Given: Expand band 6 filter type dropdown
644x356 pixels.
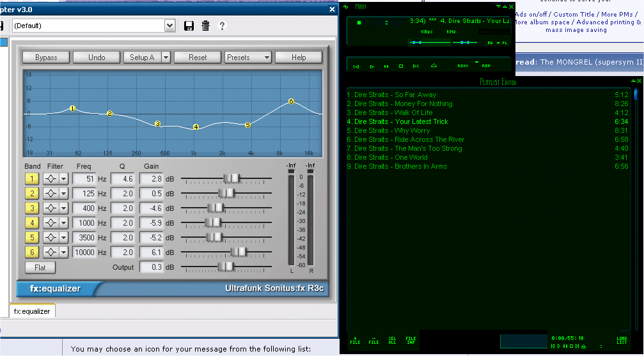Looking at the screenshot, I should (x=64, y=252).
